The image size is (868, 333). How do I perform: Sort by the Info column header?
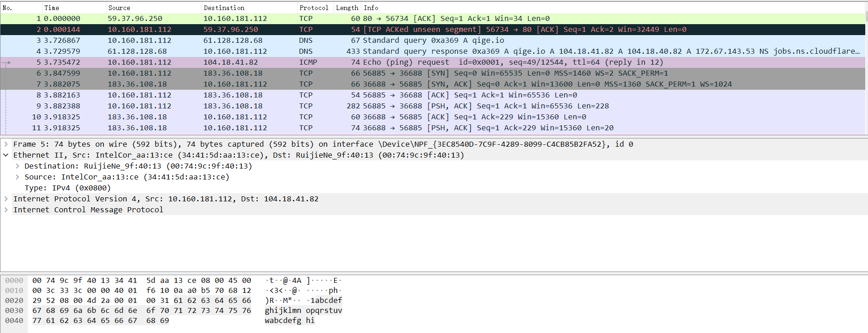pos(613,8)
